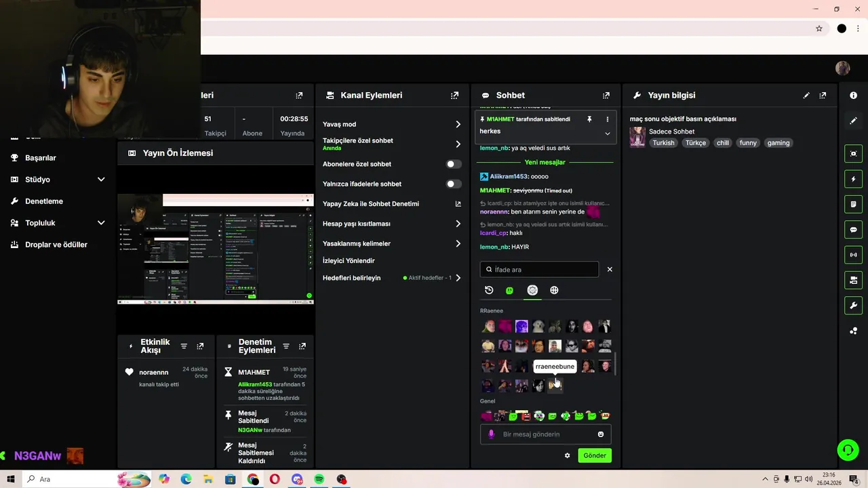The image size is (868, 488).
Task: Toggle the video camera panel icon in the sidebar
Action: pos(853,280)
